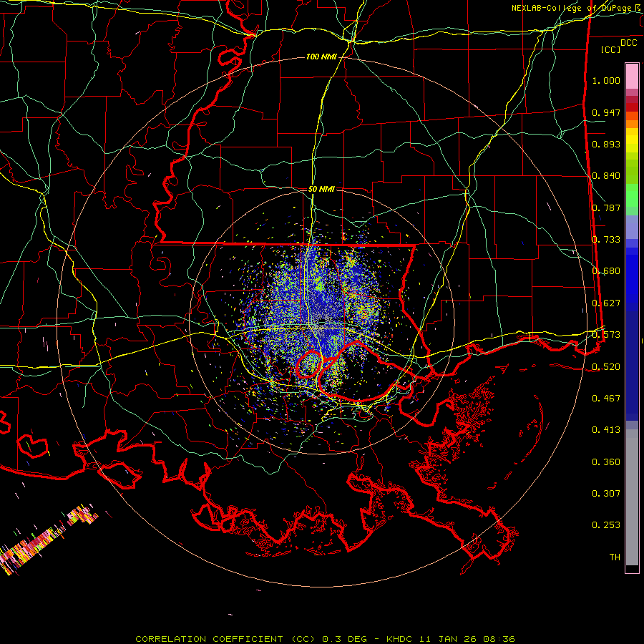Image resolution: width=644 pixels, height=644 pixels.
Task: Click the [CC] legend unit label
Action: (x=611, y=49)
